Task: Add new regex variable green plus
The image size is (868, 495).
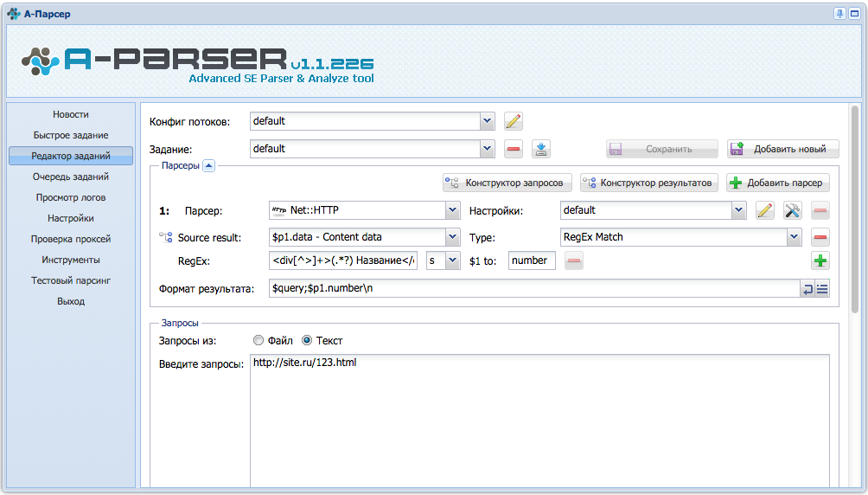Action: pos(820,260)
